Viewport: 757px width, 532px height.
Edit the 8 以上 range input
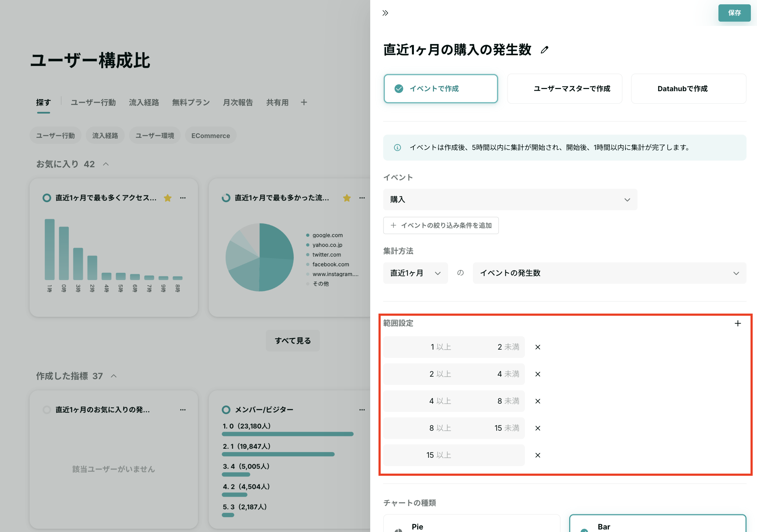418,428
